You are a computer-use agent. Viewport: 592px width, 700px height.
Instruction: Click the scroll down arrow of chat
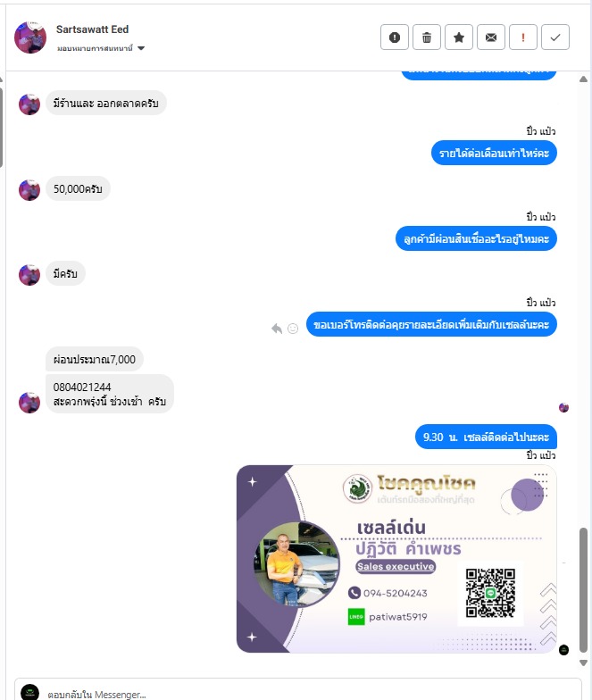click(x=583, y=662)
